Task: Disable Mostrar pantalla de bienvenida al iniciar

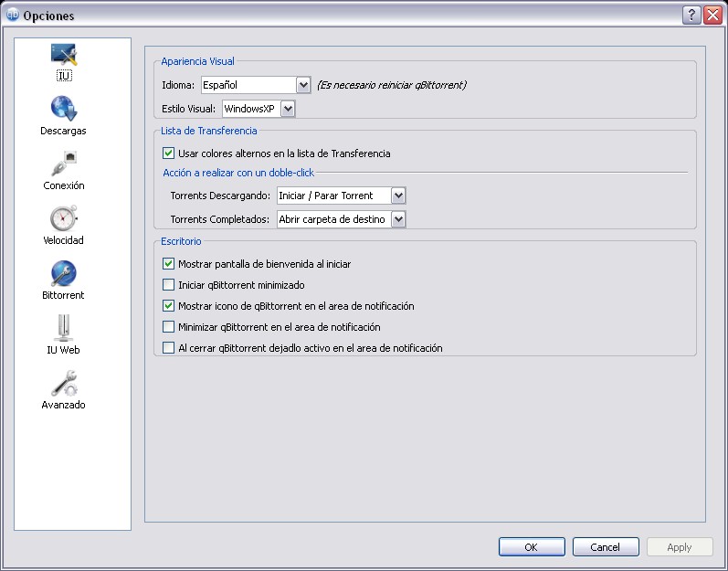Action: [169, 264]
